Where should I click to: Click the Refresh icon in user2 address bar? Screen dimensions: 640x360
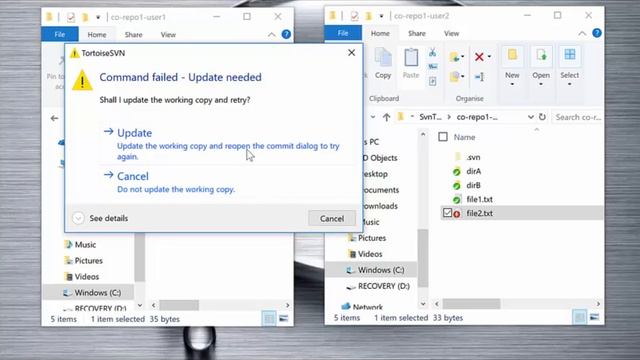(x=542, y=117)
